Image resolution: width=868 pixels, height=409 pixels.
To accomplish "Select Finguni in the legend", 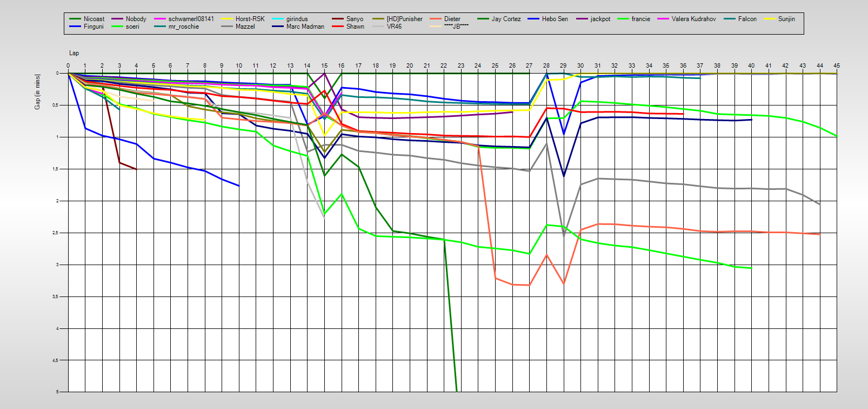I will click(94, 27).
